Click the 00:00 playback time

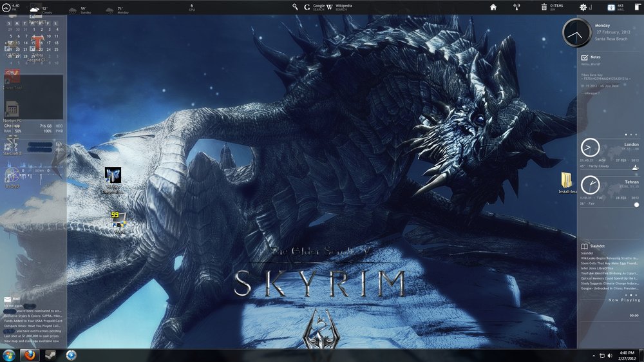point(634,316)
